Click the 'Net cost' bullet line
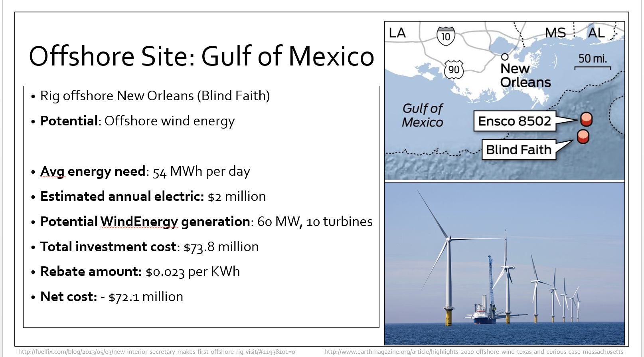Image resolution: width=644 pixels, height=357 pixels. pyautogui.click(x=112, y=297)
